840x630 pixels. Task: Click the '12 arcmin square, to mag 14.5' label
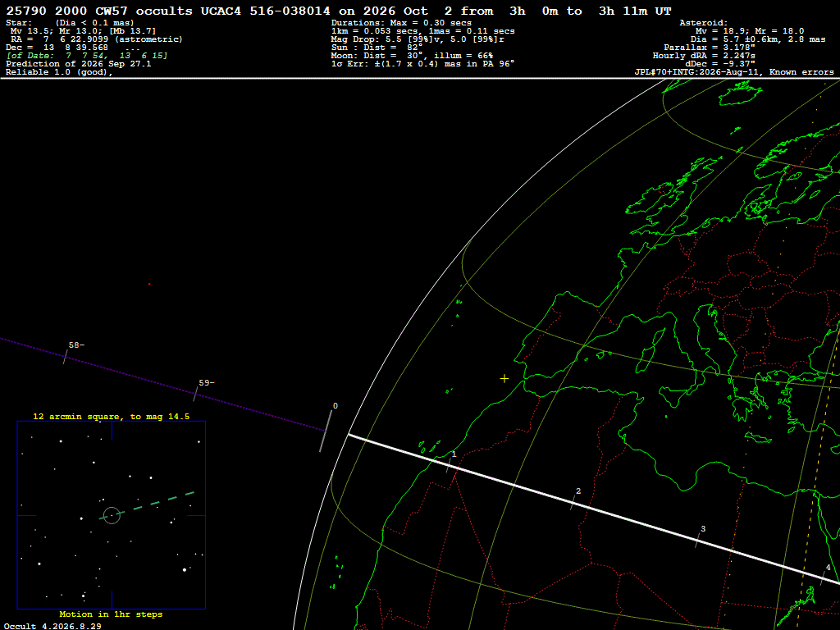pyautogui.click(x=112, y=416)
